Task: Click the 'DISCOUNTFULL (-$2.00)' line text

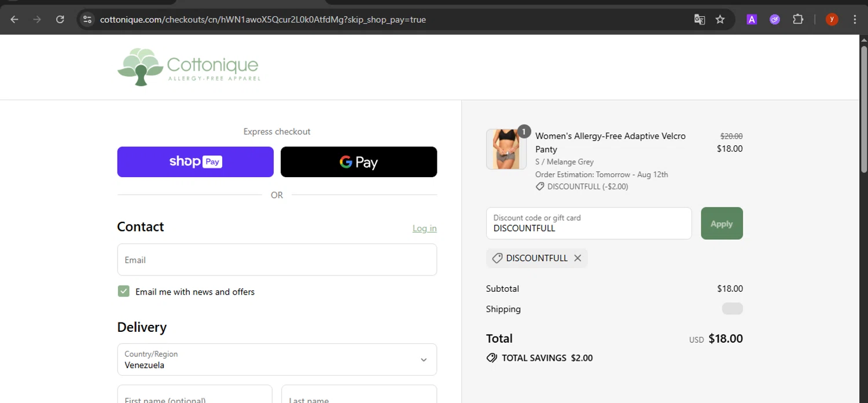Action: click(x=587, y=186)
